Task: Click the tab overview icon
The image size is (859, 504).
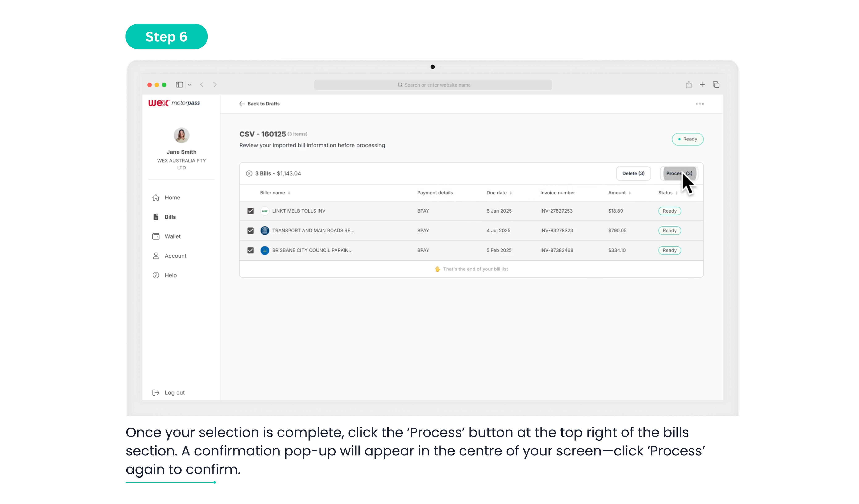Action: [x=716, y=84]
